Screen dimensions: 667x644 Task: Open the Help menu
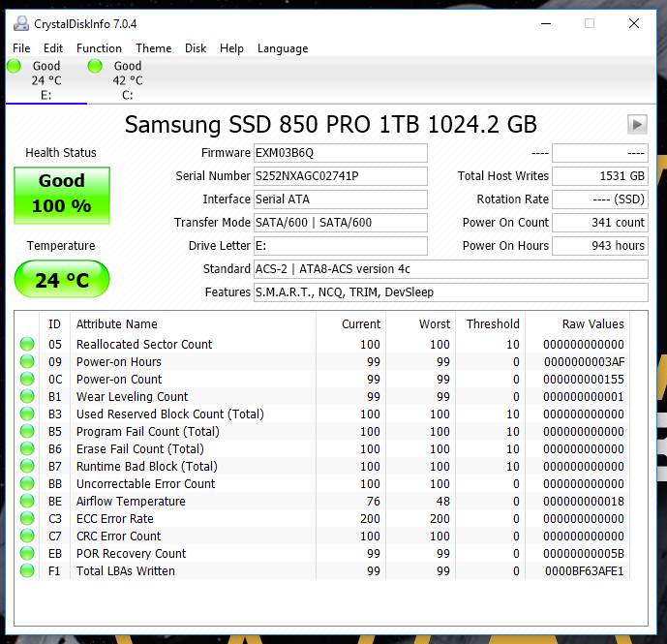point(231,48)
